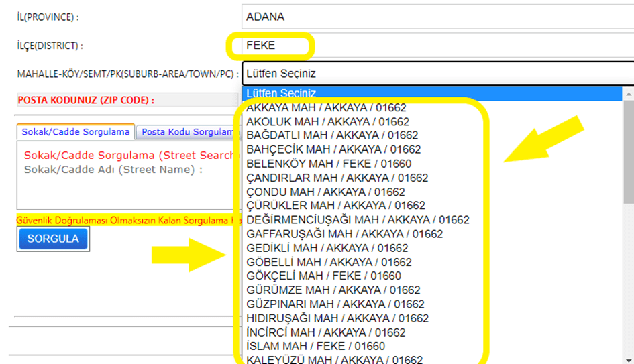Viewport: 634px width, 364px height.
Task: Click the İlçe (District) field showing FEKE
Action: click(436, 46)
